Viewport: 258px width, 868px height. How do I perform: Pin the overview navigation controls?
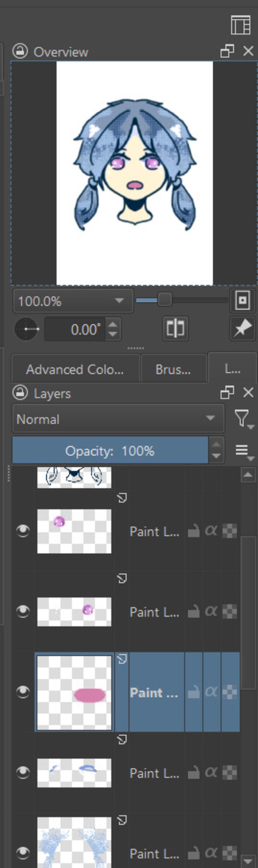(x=243, y=329)
